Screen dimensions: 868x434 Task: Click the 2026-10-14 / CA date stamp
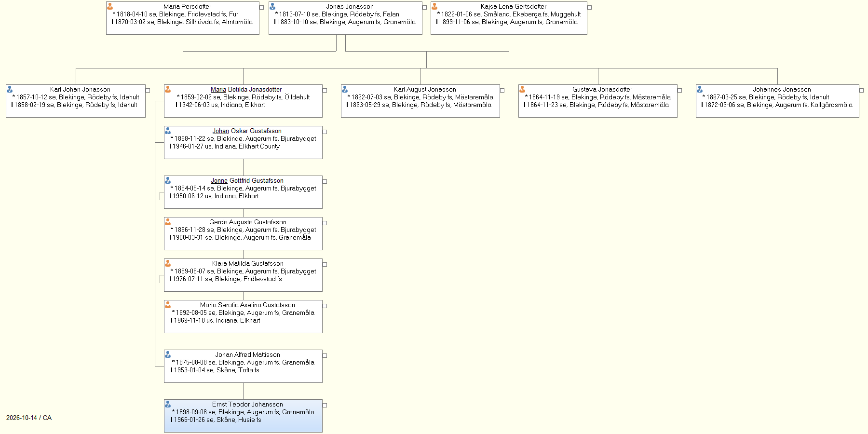29,418
